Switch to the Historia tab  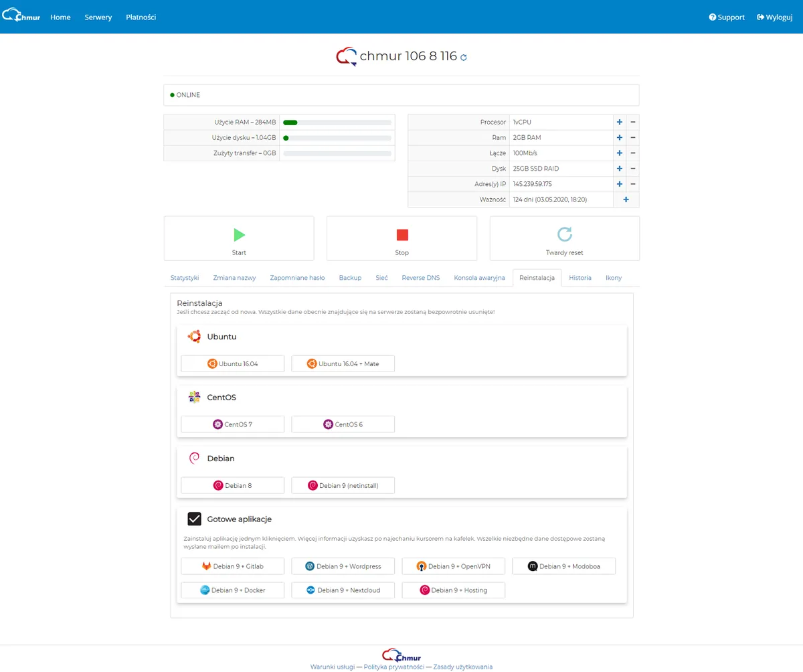click(580, 278)
